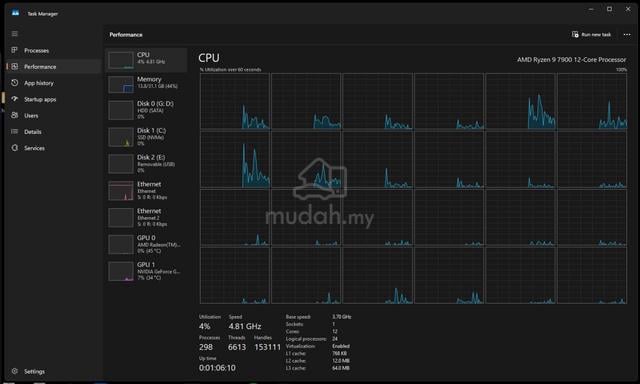Open the Startup apps icon
This screenshot has height=384, width=640.
click(15, 99)
